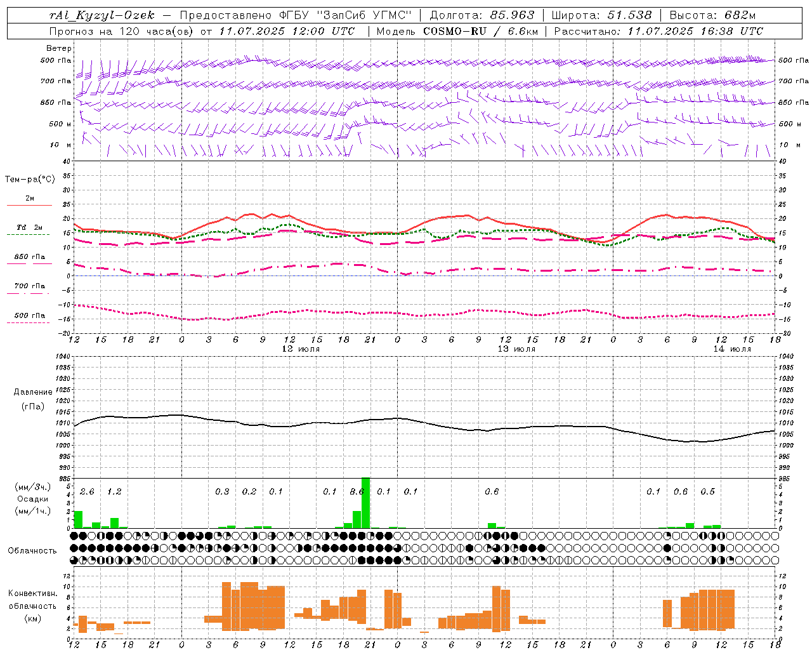The height and width of the screenshot is (650, 812).
Task: Click the 14 июля date label
Action: 732,349
